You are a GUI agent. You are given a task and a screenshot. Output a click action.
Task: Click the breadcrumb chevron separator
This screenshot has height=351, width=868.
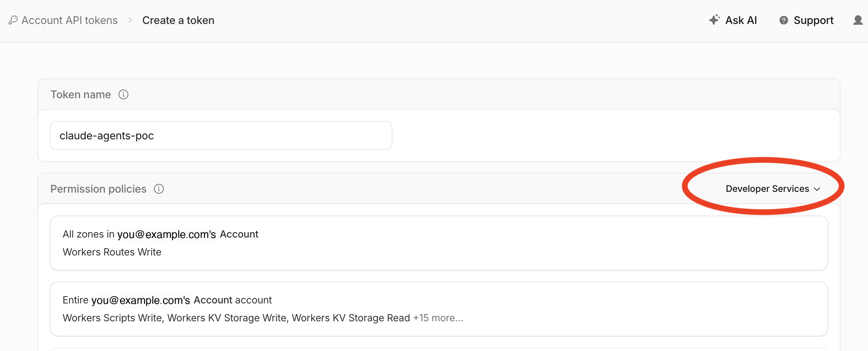[x=130, y=20]
